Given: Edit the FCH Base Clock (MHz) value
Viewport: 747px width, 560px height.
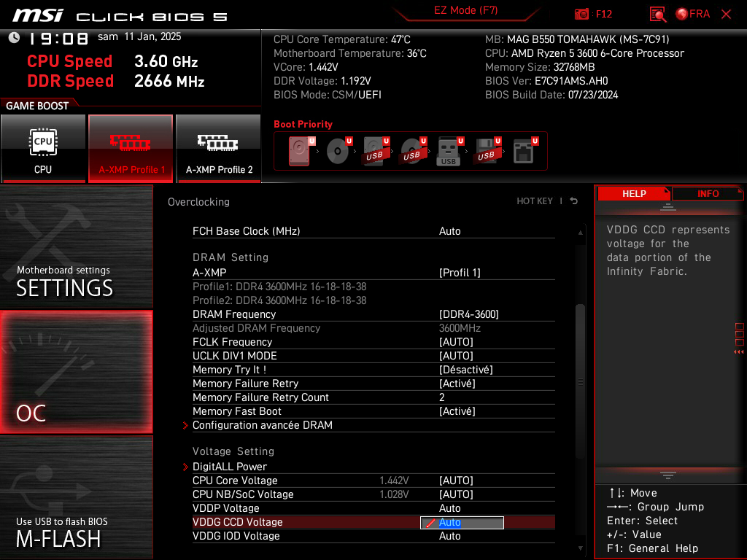Looking at the screenshot, I should 449,231.
